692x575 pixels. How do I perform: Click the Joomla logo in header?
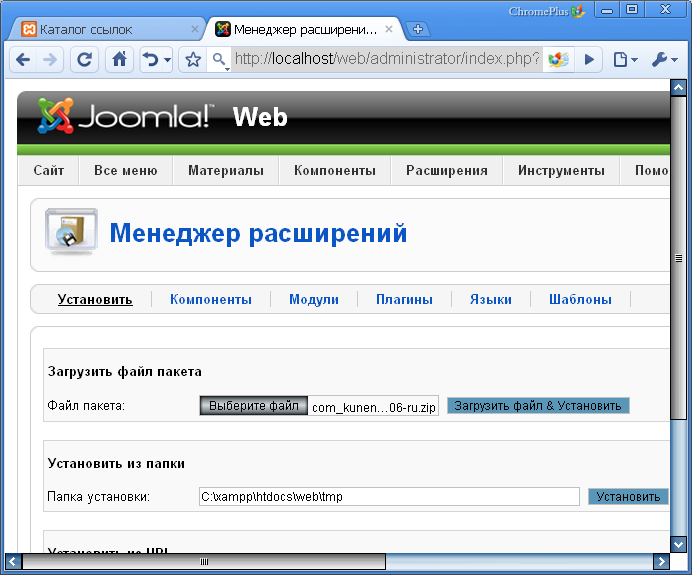point(125,116)
